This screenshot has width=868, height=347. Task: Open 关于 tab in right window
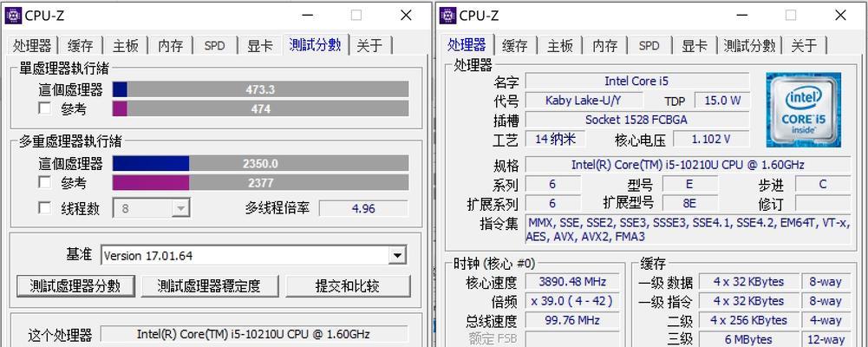(x=805, y=46)
